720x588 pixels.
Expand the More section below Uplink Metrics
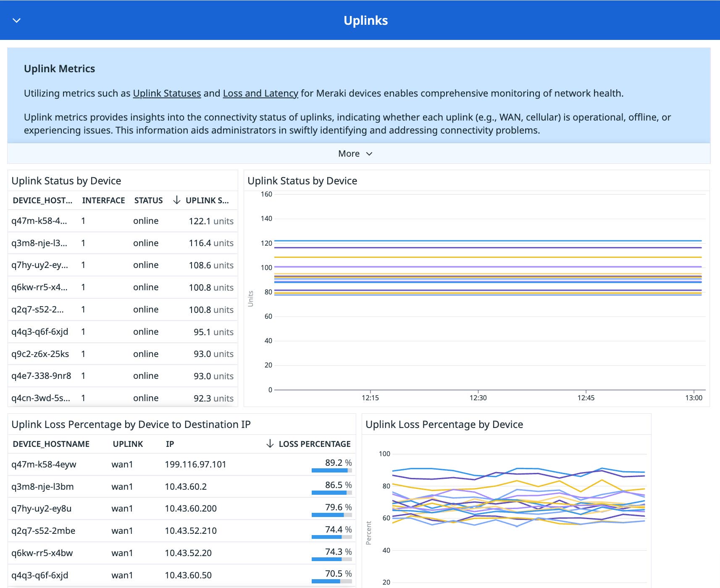(x=356, y=153)
